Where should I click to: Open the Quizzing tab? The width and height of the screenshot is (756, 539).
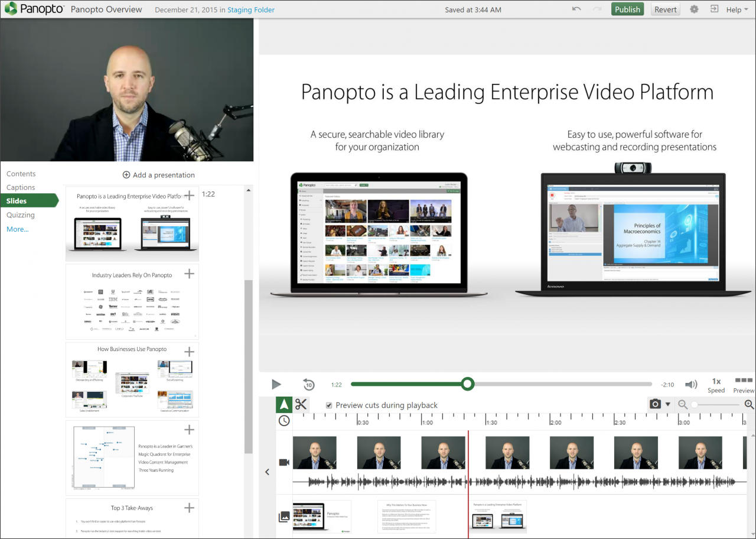coord(21,215)
